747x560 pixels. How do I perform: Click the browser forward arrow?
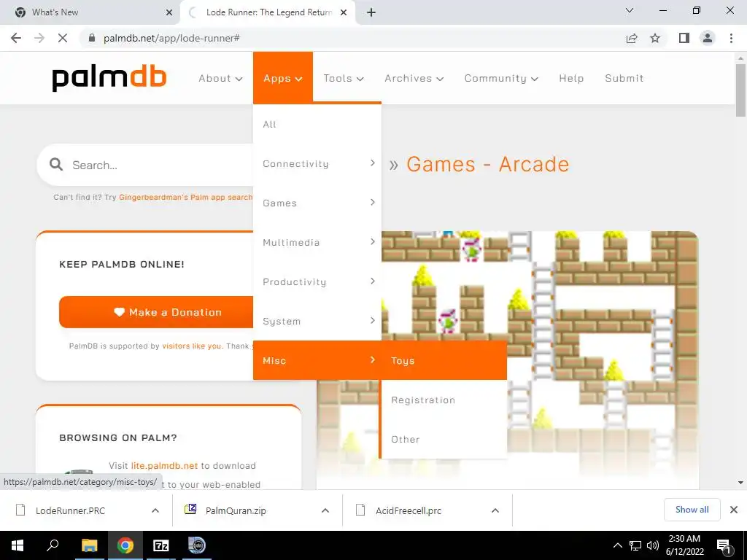coord(39,38)
